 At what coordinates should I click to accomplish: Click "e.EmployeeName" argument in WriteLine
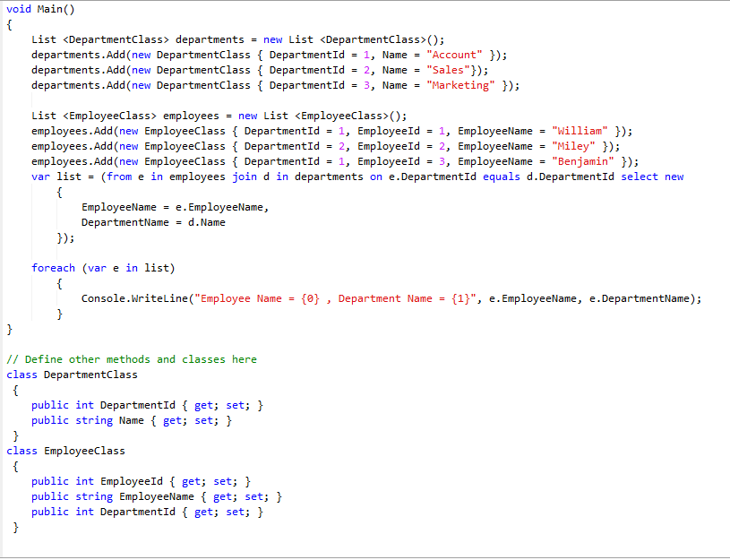point(533,298)
